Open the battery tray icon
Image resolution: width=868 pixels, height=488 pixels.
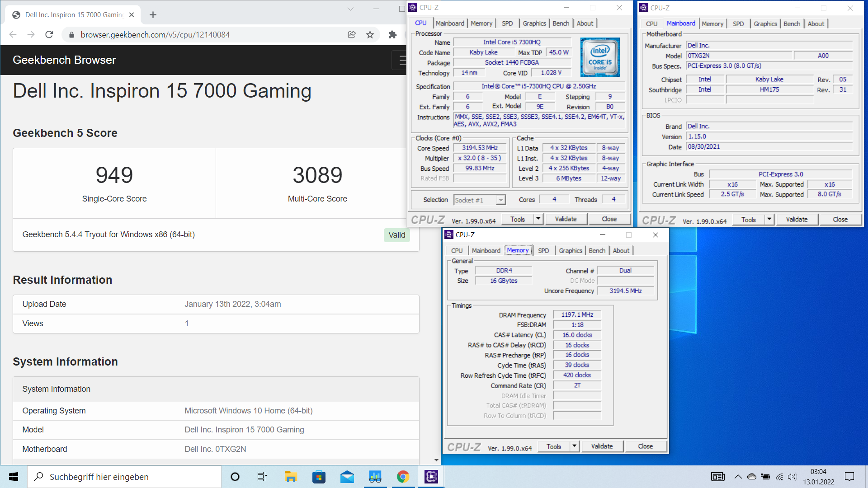click(765, 477)
